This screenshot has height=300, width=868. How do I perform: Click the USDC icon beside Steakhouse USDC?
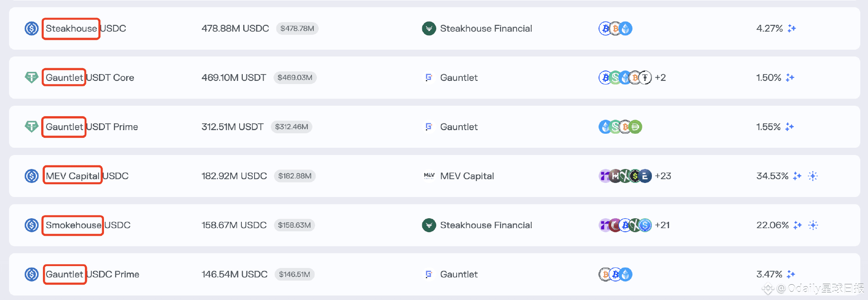(x=31, y=28)
